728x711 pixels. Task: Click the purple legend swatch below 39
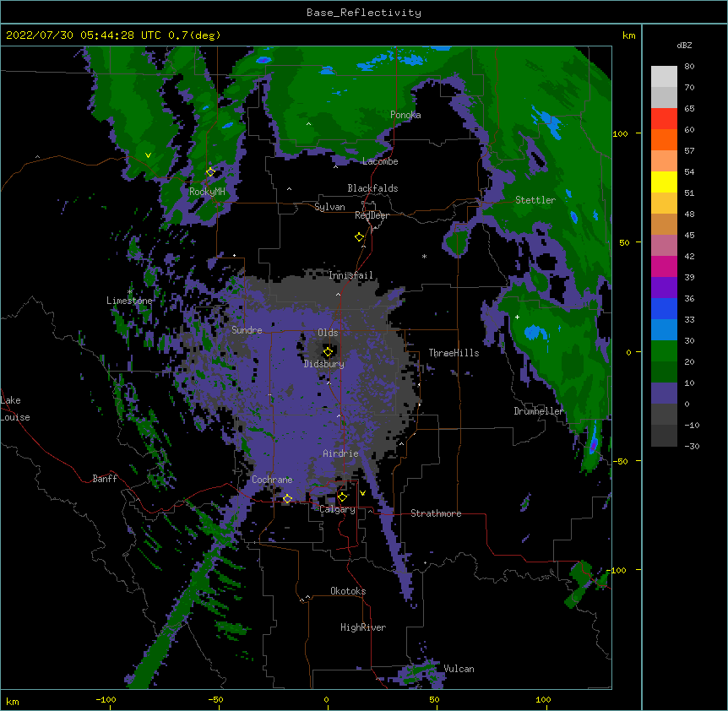664,288
